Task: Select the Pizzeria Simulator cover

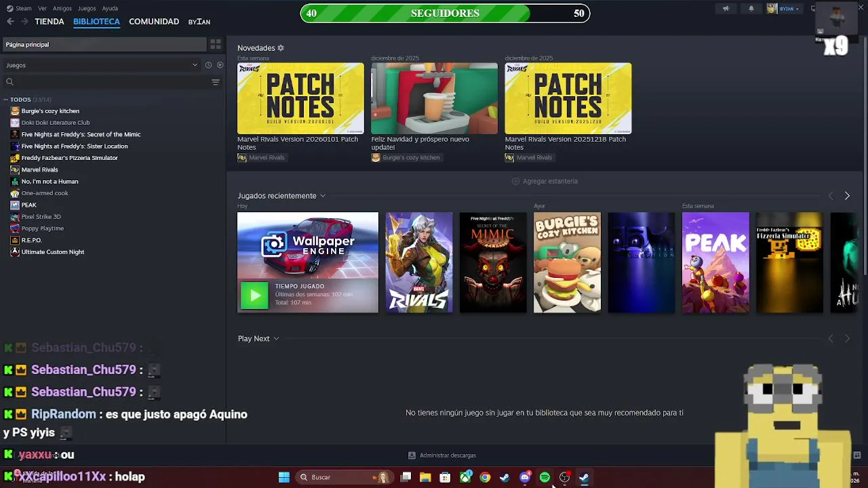Action: pyautogui.click(x=789, y=263)
